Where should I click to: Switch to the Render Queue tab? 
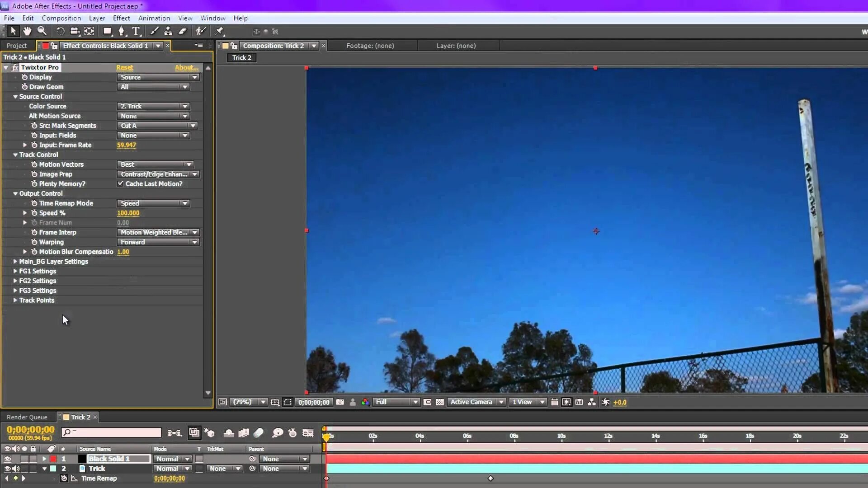click(27, 417)
